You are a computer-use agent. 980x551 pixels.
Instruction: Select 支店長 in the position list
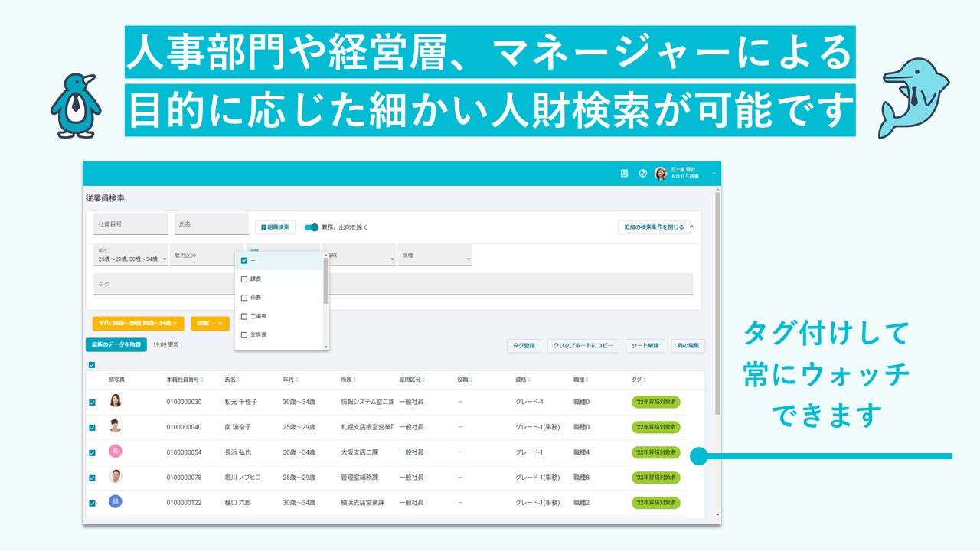pos(244,335)
